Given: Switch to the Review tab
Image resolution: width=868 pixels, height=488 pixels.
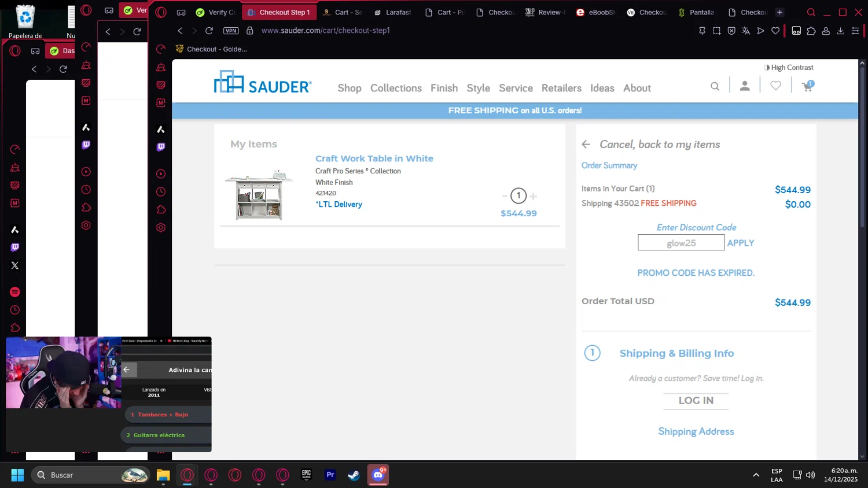Looking at the screenshot, I should click(545, 12).
